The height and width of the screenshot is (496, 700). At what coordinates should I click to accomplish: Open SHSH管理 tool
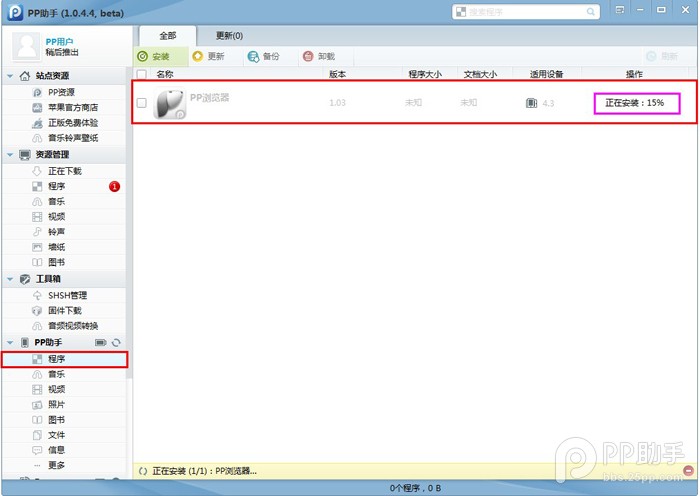64,295
